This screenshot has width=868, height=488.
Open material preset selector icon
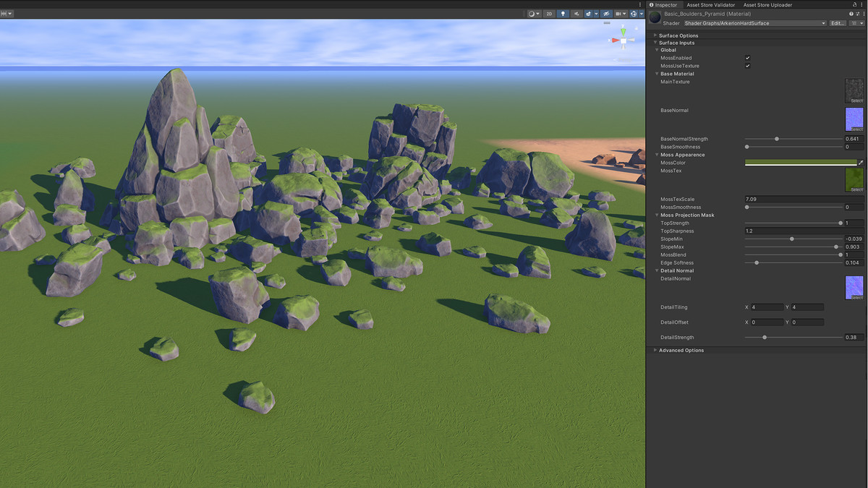point(857,14)
